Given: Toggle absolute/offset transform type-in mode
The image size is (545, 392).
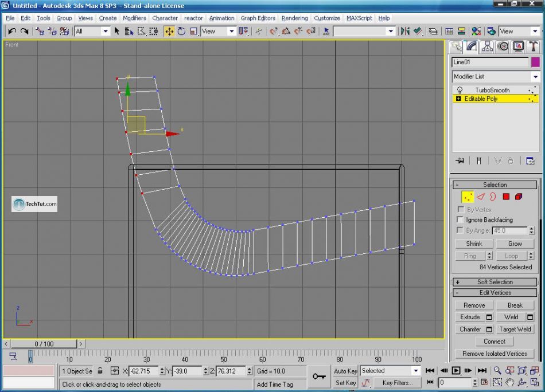Looking at the screenshot, I should (114, 371).
